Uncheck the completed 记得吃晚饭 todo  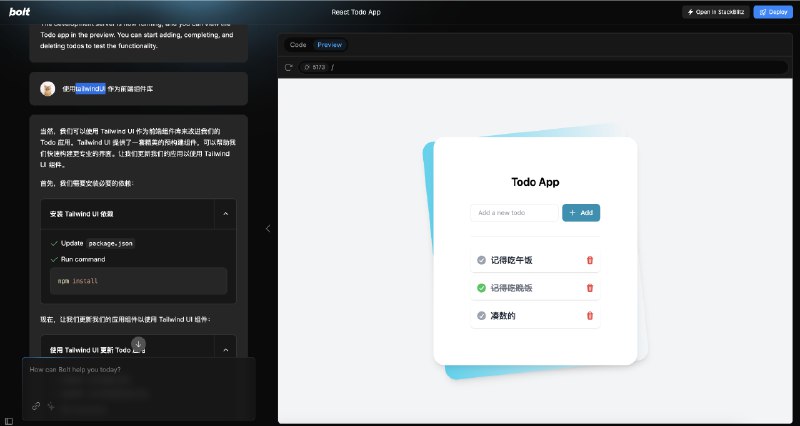pyautogui.click(x=481, y=288)
